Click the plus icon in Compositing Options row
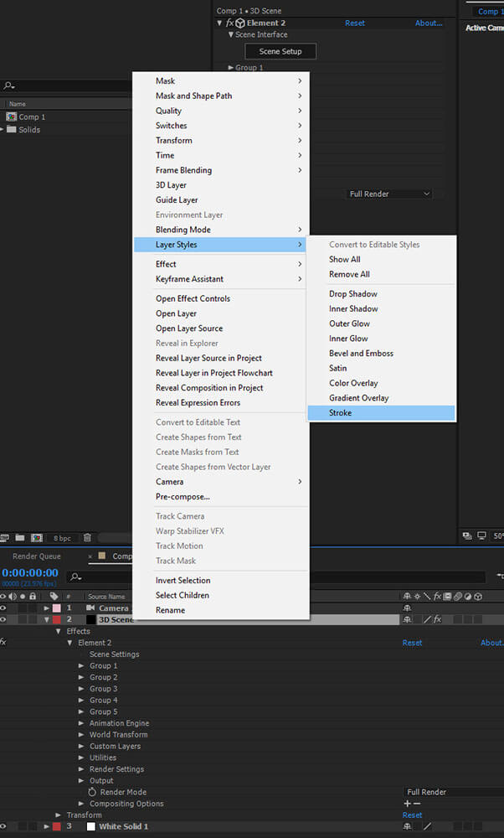504x838 pixels. pyautogui.click(x=408, y=804)
